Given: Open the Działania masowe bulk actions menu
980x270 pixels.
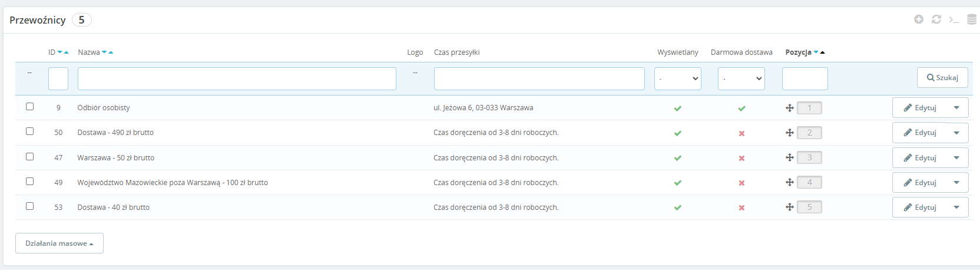Looking at the screenshot, I should pyautogui.click(x=59, y=243).
